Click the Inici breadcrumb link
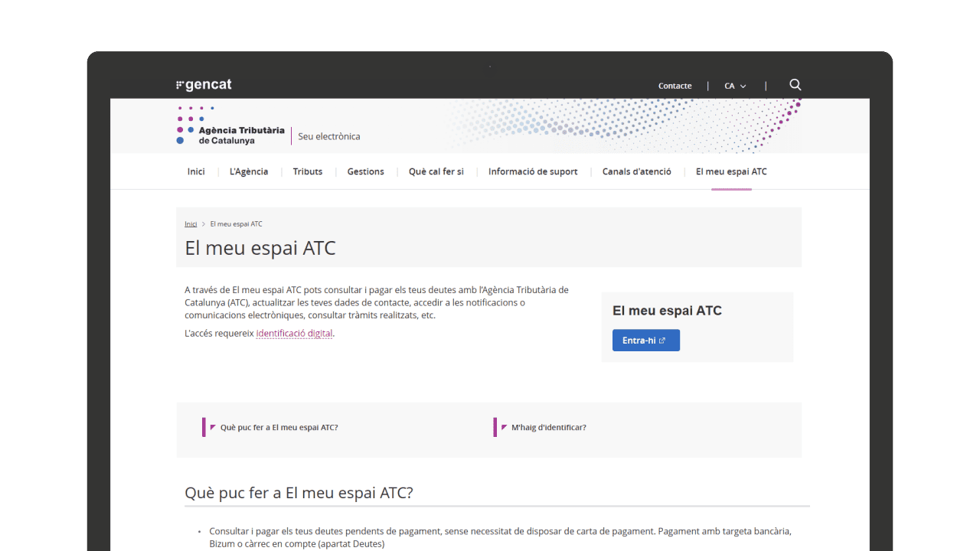This screenshot has width=980, height=551. tap(191, 223)
